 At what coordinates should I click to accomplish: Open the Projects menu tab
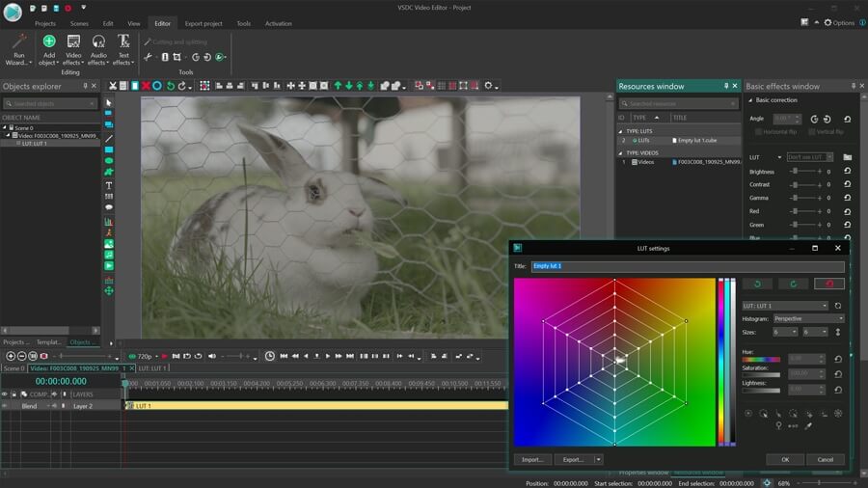pyautogui.click(x=44, y=24)
